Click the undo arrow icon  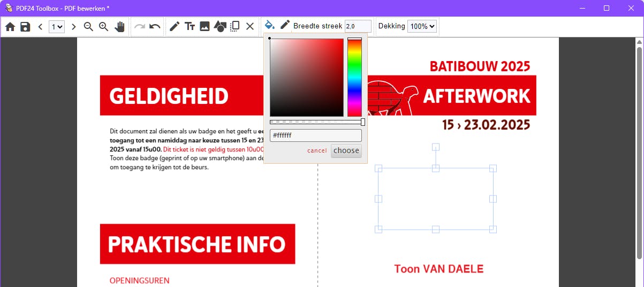[155, 27]
